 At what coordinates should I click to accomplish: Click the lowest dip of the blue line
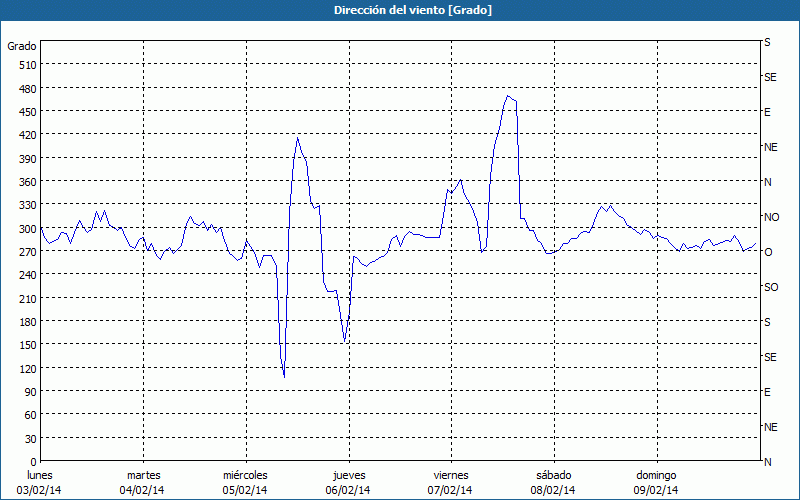click(x=284, y=376)
